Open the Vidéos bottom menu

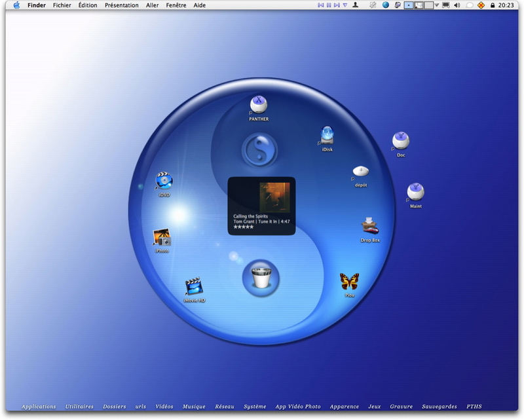[164, 407]
